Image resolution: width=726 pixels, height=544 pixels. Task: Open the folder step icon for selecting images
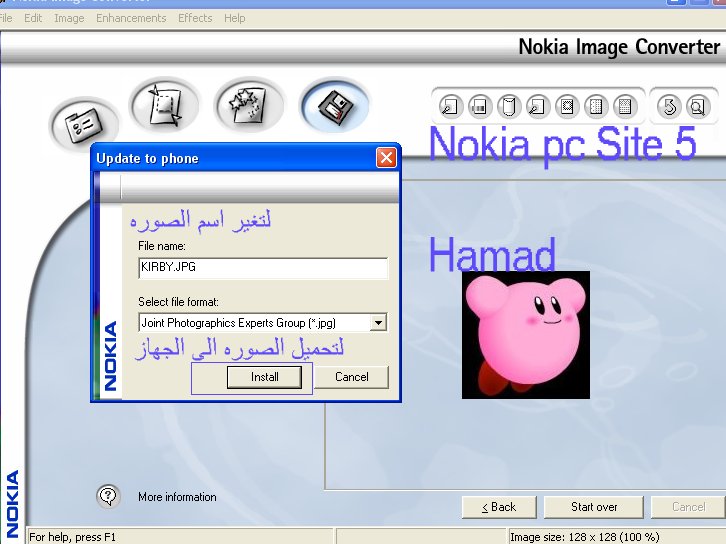click(84, 125)
